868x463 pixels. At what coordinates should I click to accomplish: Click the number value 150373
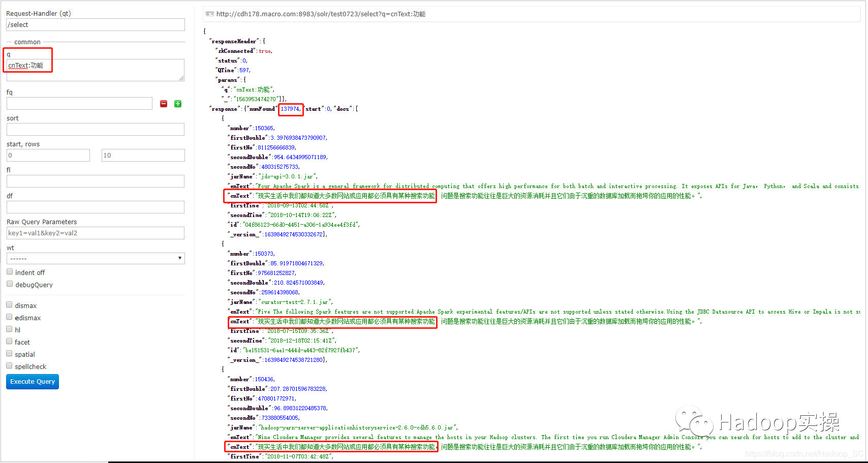[x=264, y=254]
